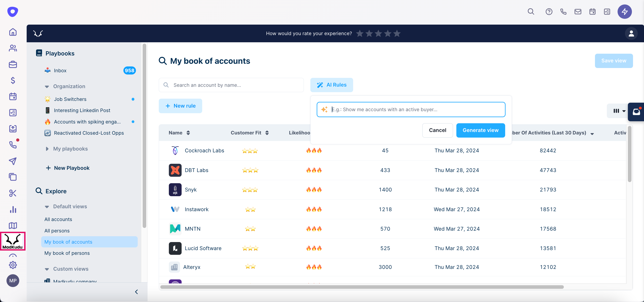The width and height of the screenshot is (644, 302).
Task: Sort by Customer Fit column
Action: (x=267, y=133)
